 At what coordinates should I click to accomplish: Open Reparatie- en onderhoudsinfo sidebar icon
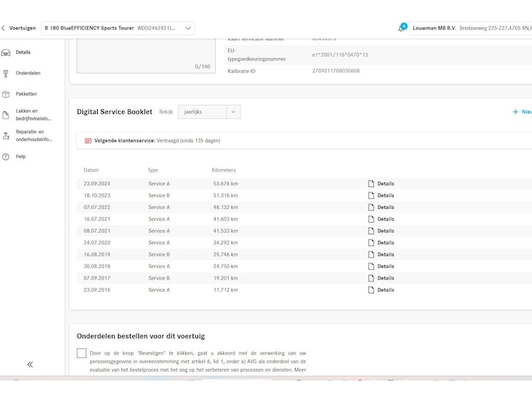click(x=6, y=136)
